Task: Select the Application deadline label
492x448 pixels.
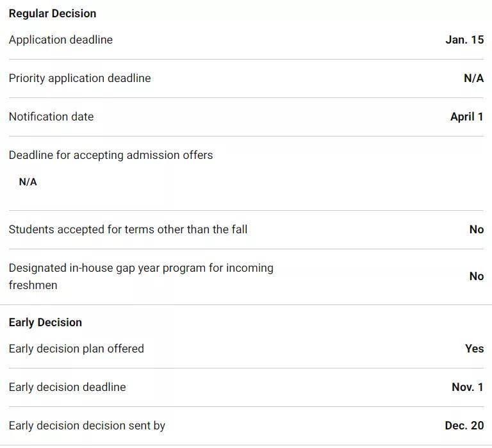Action: [x=61, y=40]
